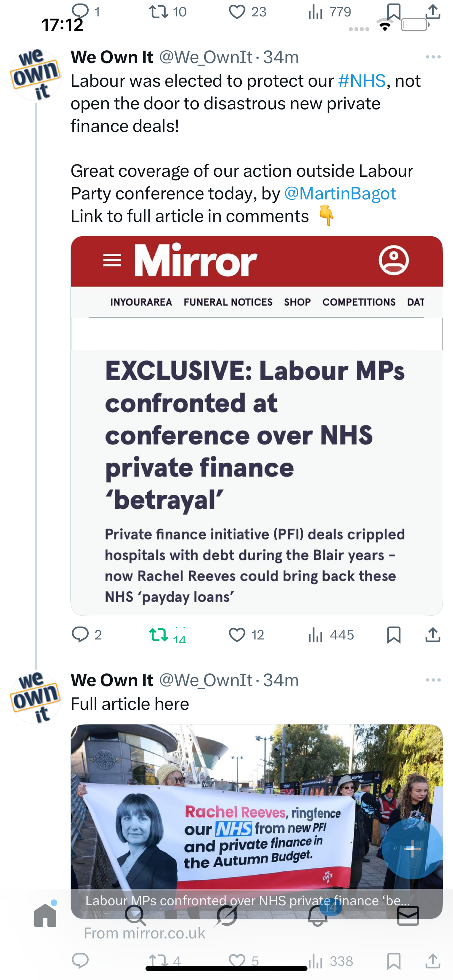Undo repost on post with 14 reposts
Screen dimensions: 453x980
(158, 635)
